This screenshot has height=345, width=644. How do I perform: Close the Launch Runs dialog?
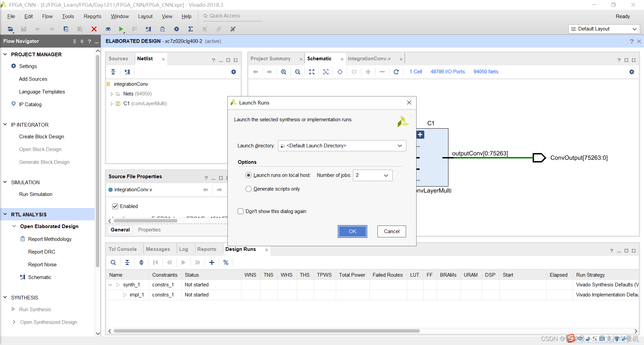(x=409, y=102)
